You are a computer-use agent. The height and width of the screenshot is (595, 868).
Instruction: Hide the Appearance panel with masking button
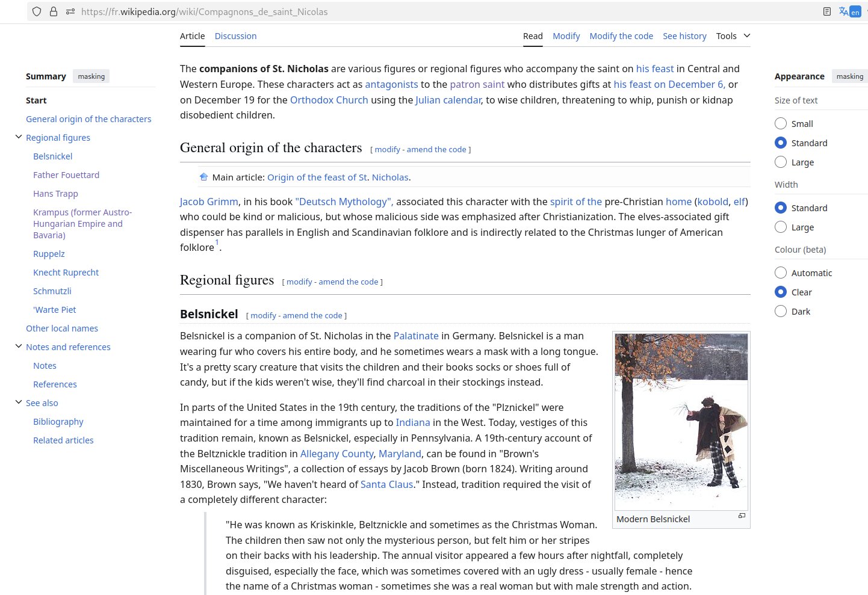[x=849, y=76]
